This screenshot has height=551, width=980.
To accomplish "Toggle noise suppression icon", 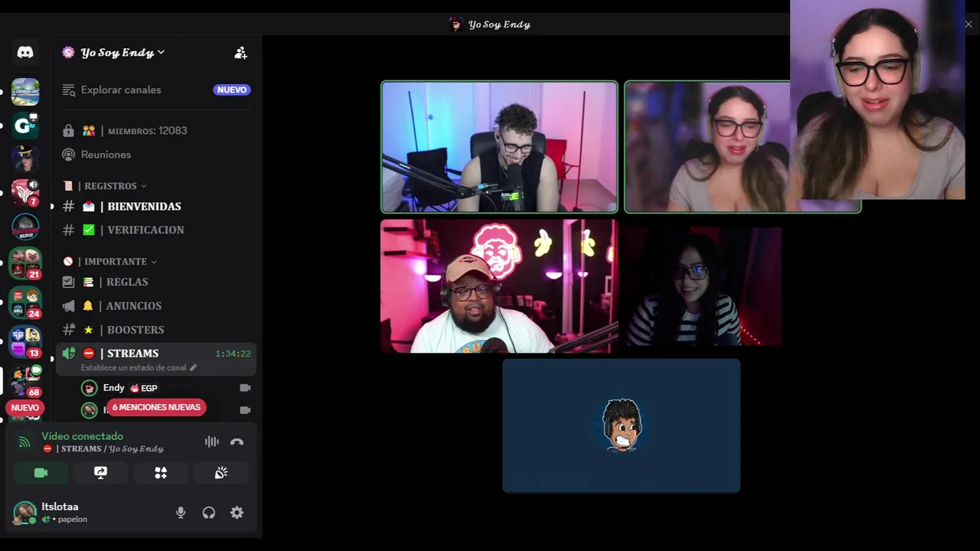I will point(211,442).
